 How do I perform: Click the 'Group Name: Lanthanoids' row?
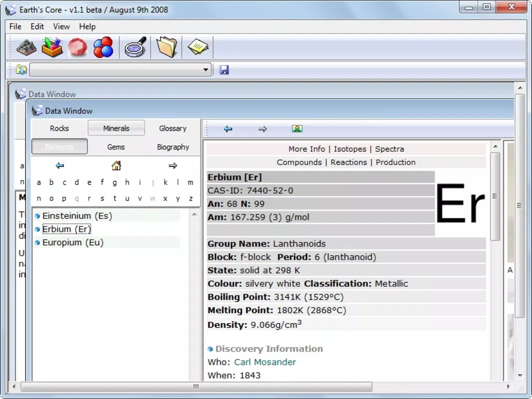346,243
